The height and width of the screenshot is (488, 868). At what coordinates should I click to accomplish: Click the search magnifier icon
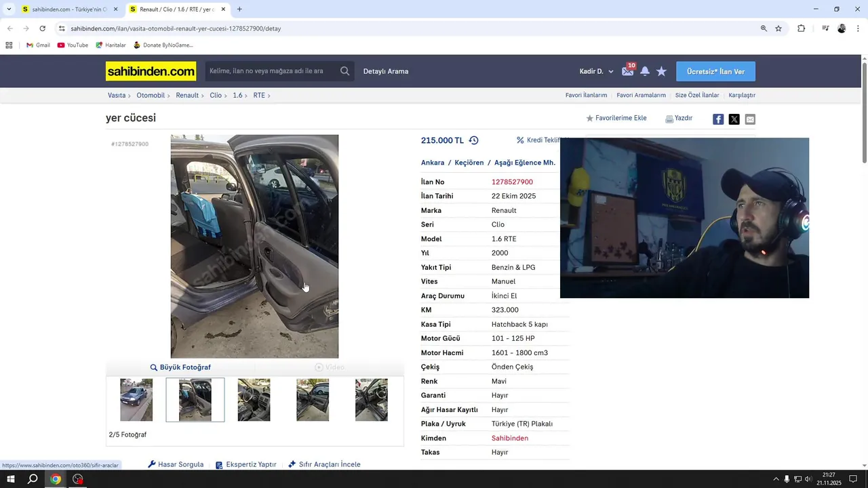345,71
